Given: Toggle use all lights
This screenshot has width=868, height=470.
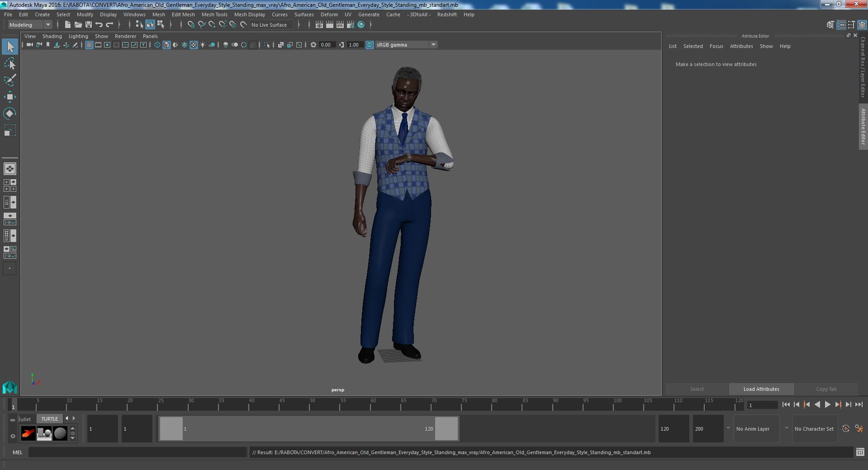Looking at the screenshot, I should (x=203, y=45).
